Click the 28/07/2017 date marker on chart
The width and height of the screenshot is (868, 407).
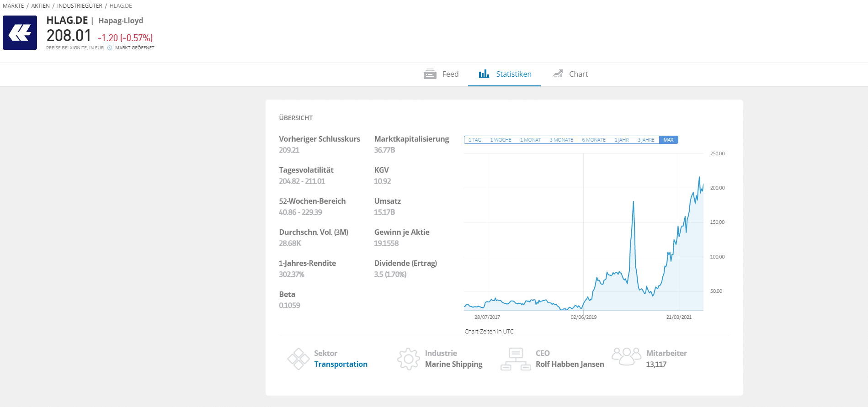(x=487, y=317)
